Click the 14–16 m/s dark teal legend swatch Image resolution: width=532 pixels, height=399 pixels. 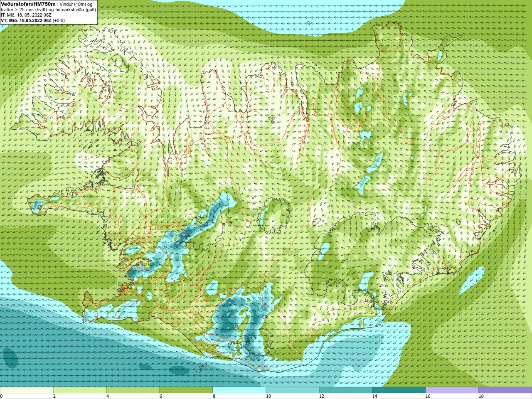tap(399, 390)
